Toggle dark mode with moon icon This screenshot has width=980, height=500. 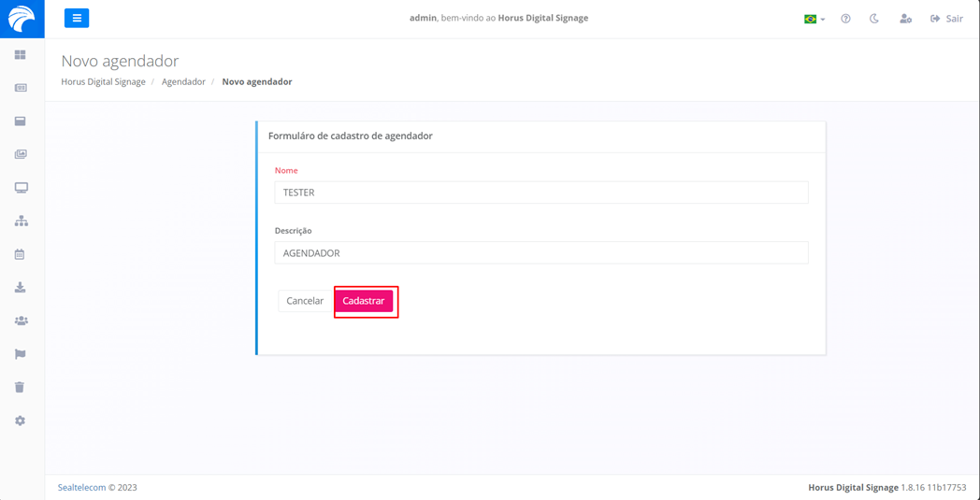click(x=874, y=19)
